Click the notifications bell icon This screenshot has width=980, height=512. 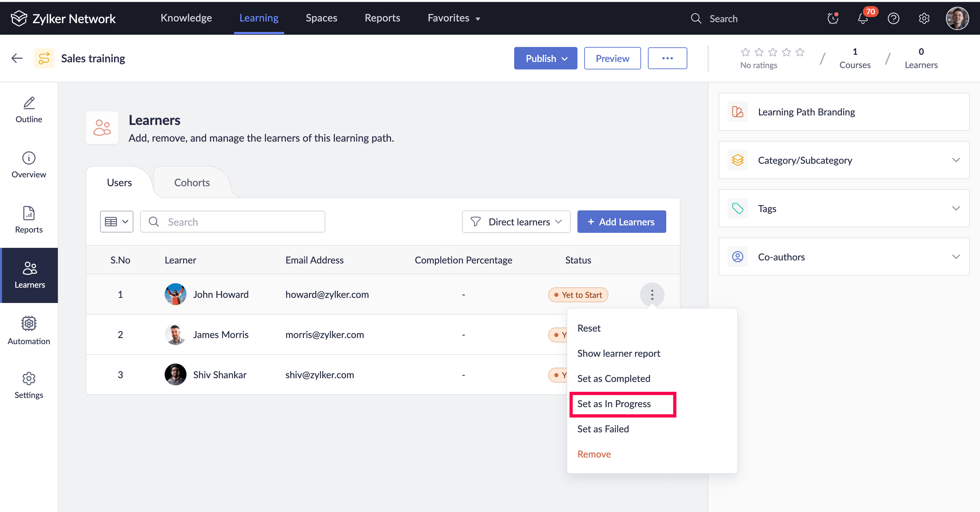pos(863,19)
